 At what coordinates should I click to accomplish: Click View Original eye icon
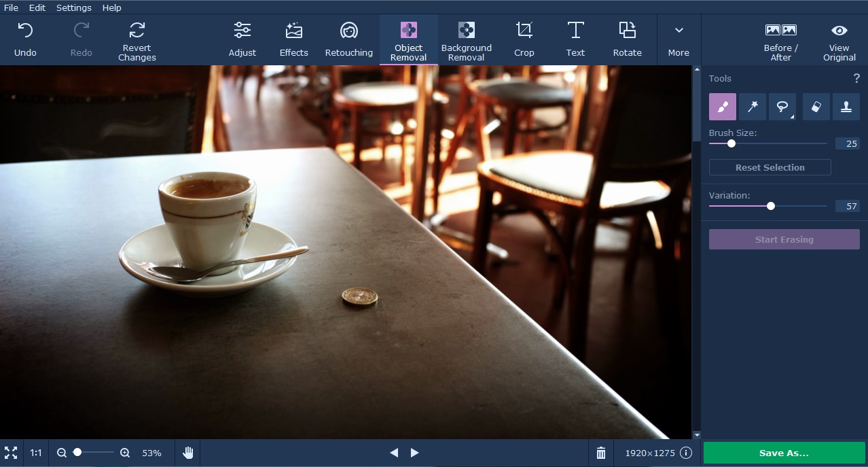pos(839,31)
